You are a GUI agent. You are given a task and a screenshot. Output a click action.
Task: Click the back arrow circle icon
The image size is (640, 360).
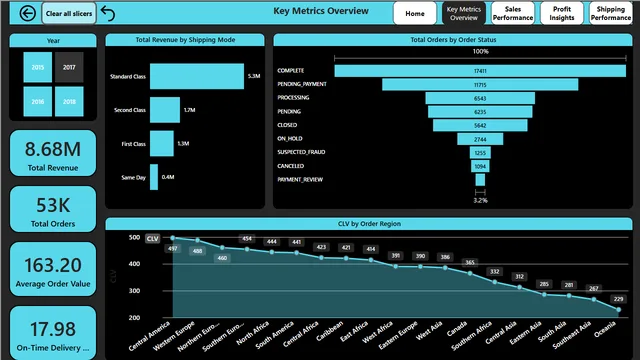(27, 13)
